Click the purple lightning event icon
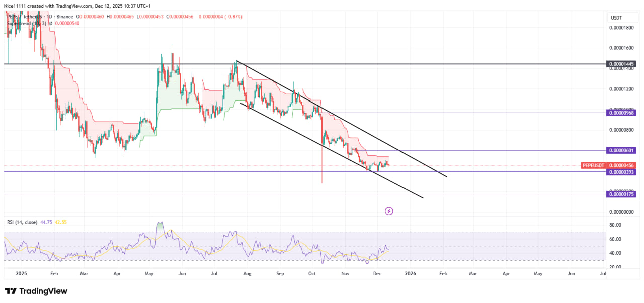 coord(389,211)
